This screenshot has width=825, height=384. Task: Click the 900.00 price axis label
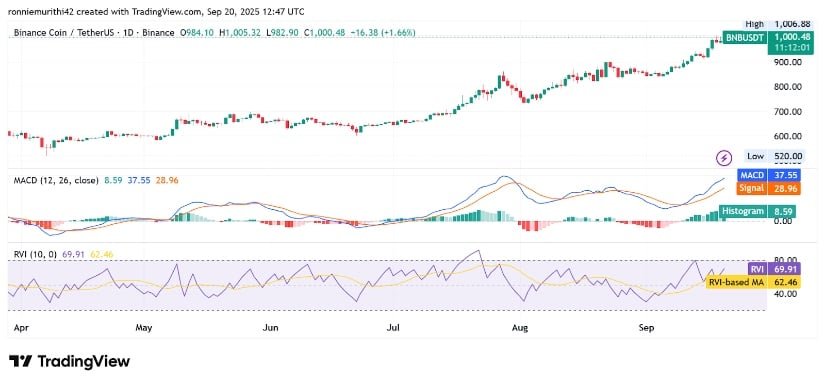787,62
